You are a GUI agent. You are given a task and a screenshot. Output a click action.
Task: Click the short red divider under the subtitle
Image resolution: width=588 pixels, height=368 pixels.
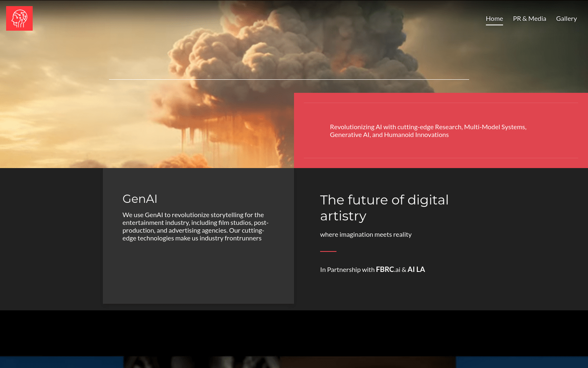pos(328,251)
